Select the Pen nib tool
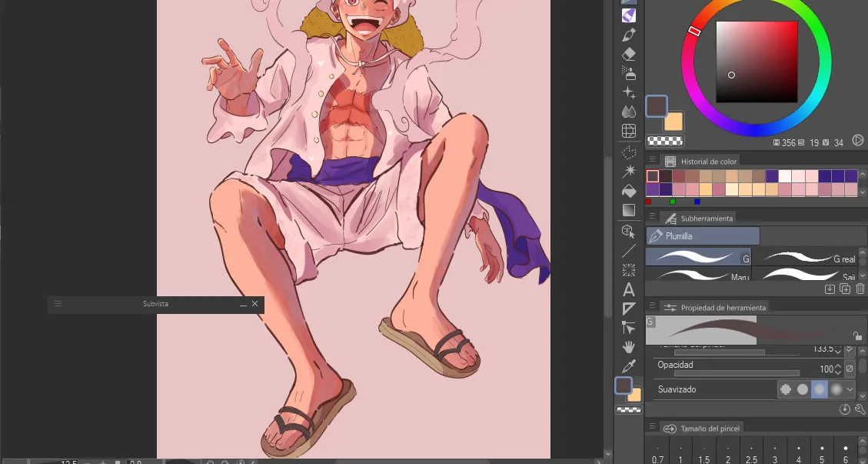This screenshot has height=464, width=868. [x=628, y=35]
